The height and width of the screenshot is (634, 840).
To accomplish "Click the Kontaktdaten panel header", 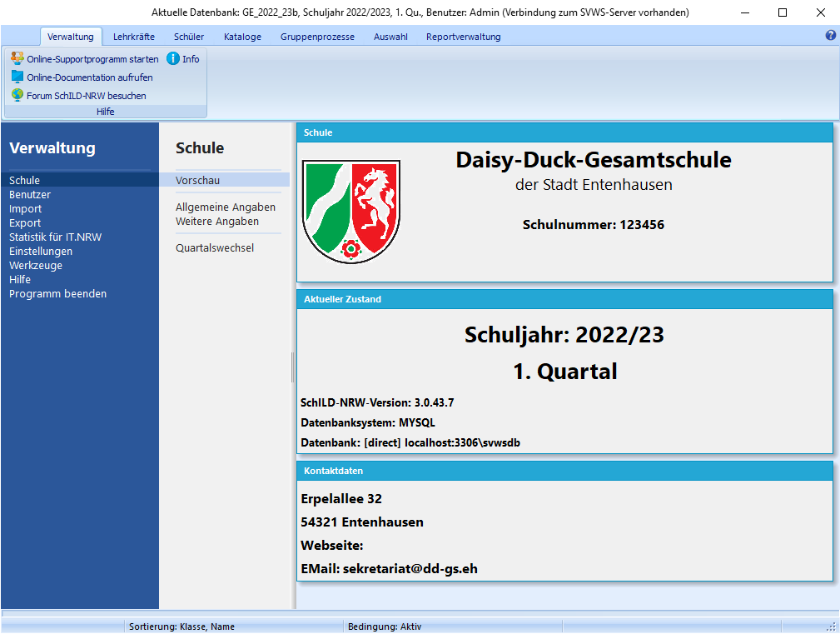I will click(564, 471).
